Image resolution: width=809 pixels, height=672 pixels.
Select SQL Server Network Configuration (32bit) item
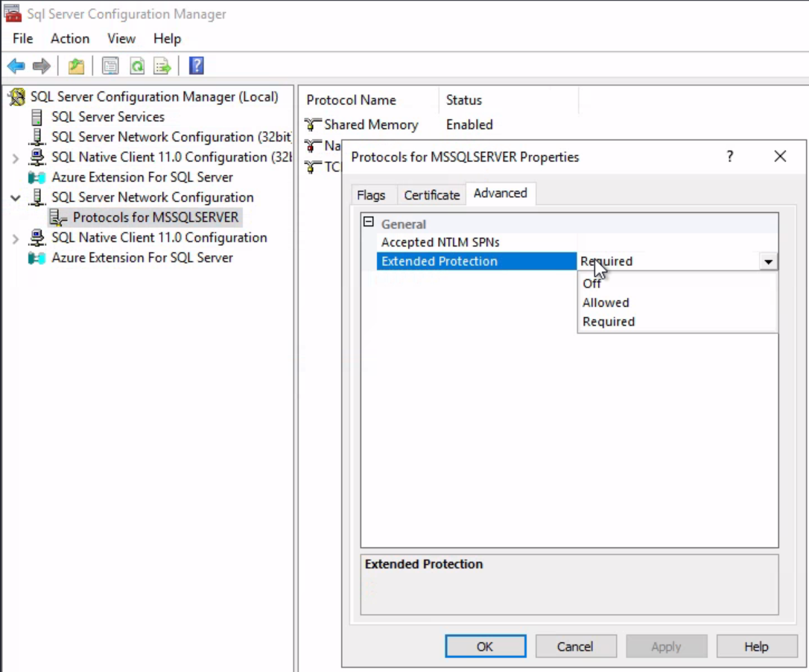(171, 137)
